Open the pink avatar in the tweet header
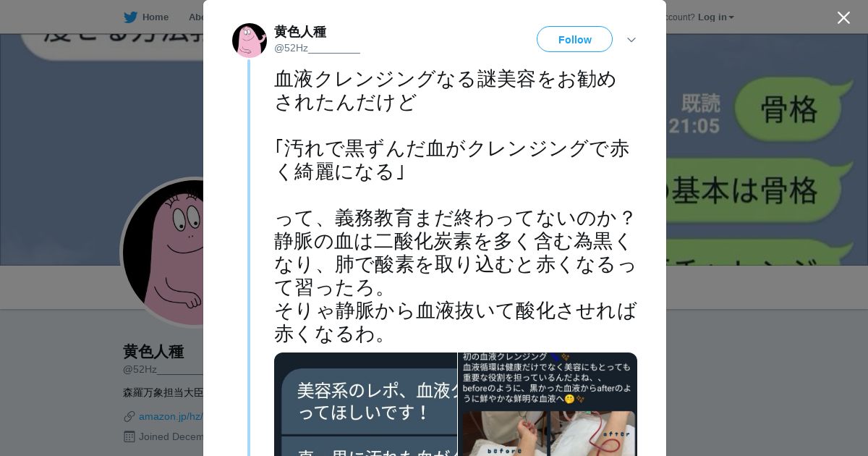 (x=250, y=41)
